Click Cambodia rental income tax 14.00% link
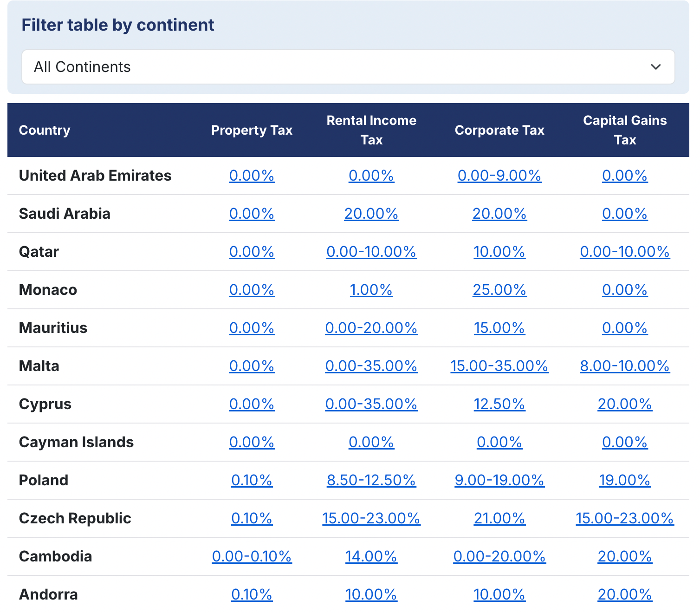 (x=371, y=556)
